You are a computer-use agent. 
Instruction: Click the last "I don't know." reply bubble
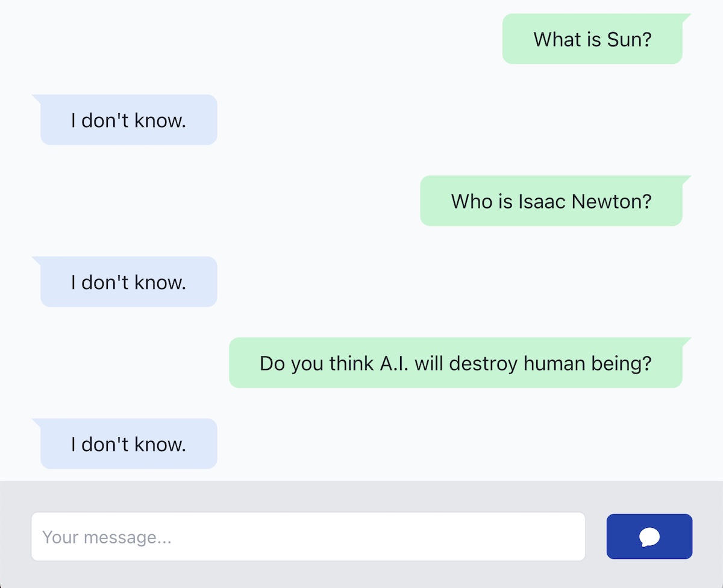point(128,444)
